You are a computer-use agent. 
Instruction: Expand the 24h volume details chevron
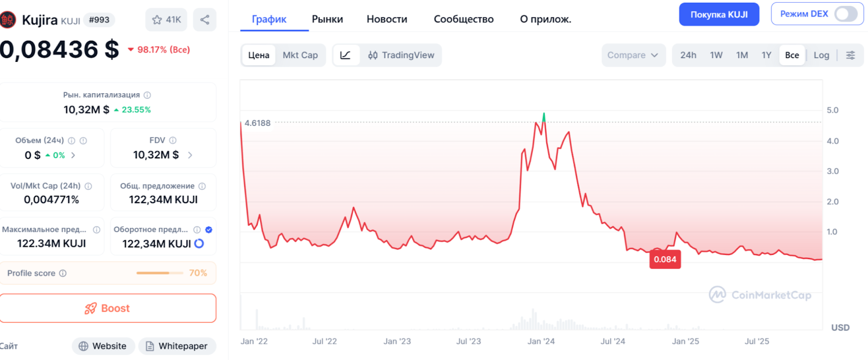tap(73, 156)
